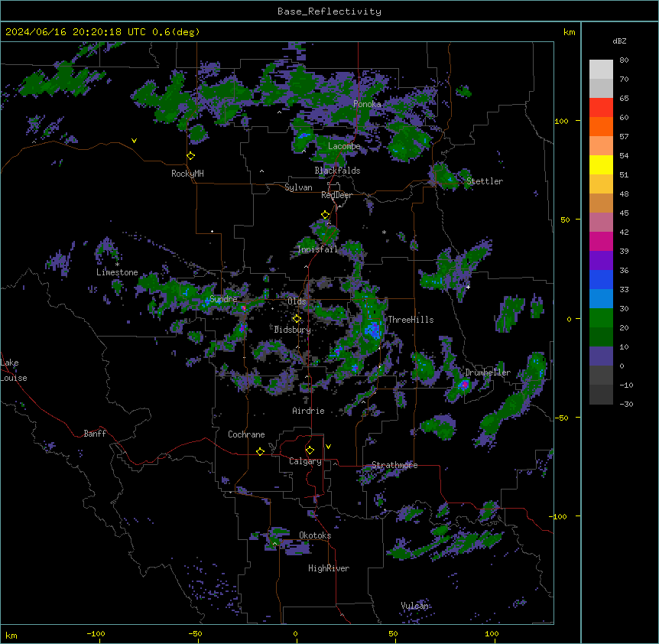Click the yellow diamond marker between Olds and Didsbury
This screenshot has width=659, height=644.
tap(297, 319)
